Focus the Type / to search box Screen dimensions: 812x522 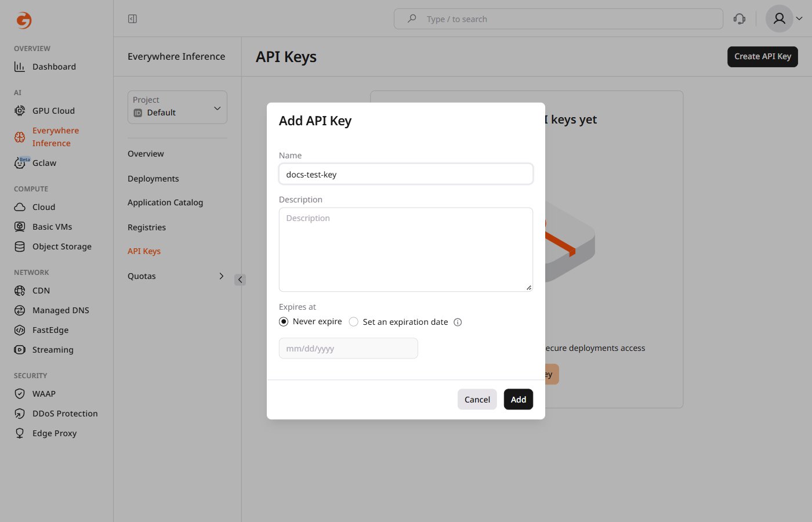(559, 19)
